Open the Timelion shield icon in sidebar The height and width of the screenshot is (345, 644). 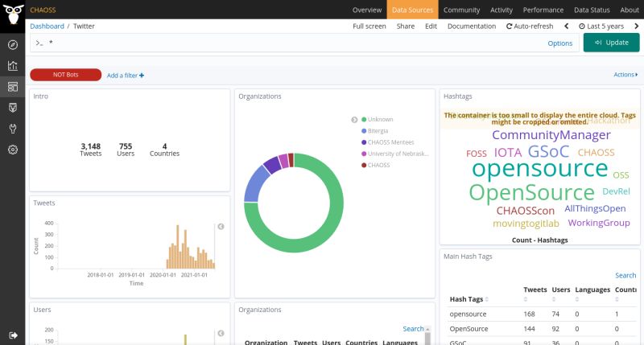13,108
